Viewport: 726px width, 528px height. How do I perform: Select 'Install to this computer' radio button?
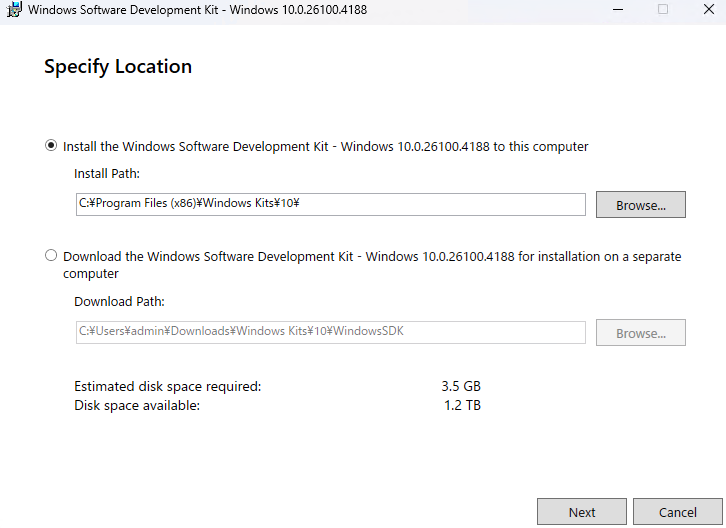coord(51,145)
